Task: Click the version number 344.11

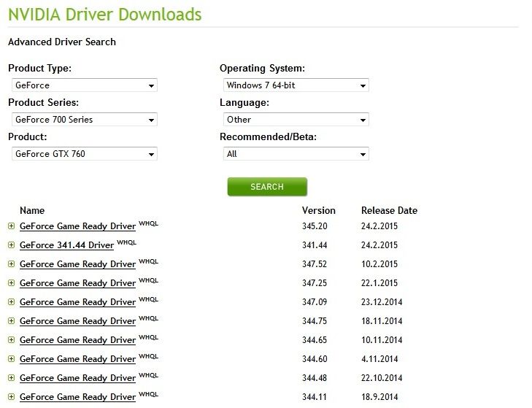Action: (x=315, y=398)
